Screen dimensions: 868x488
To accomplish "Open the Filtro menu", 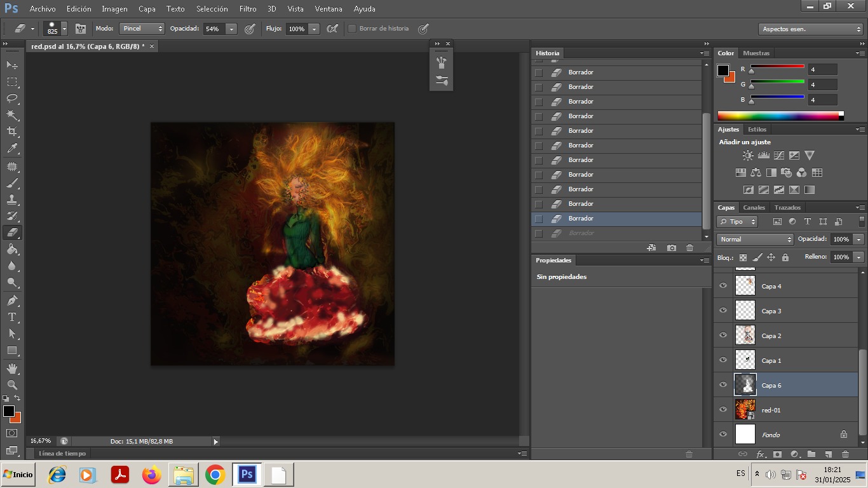I will [248, 9].
